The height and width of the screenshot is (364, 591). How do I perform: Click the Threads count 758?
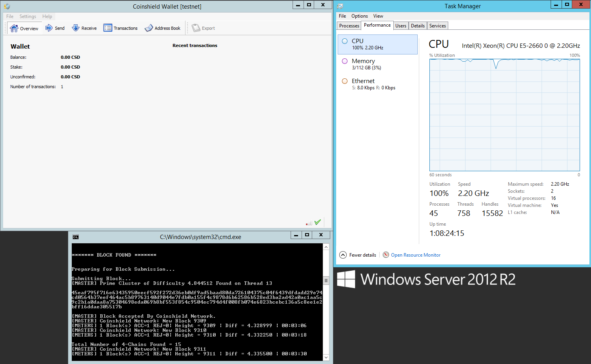[x=464, y=213]
